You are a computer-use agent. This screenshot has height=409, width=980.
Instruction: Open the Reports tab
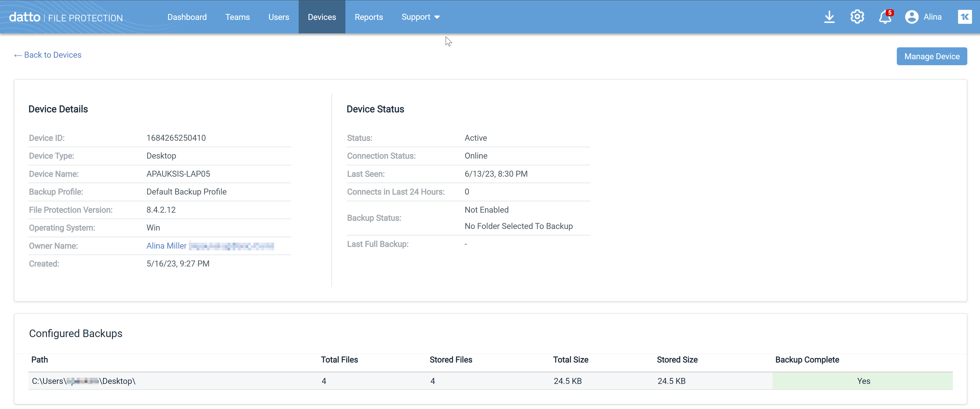click(x=369, y=17)
